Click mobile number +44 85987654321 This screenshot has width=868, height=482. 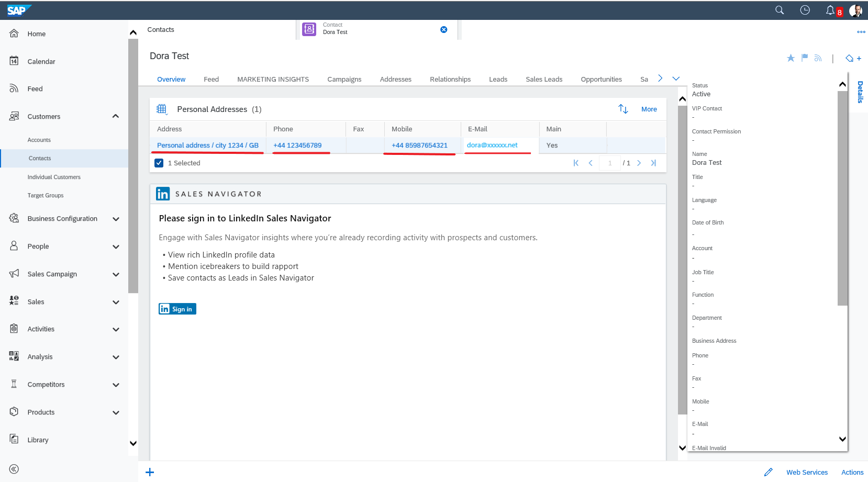(x=419, y=145)
